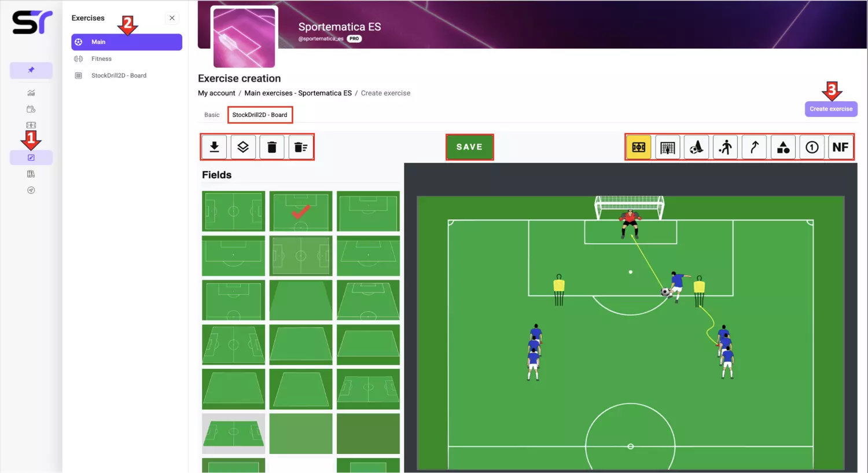Select the ball and cone equipment icon
The height and width of the screenshot is (473, 868).
tap(697, 147)
